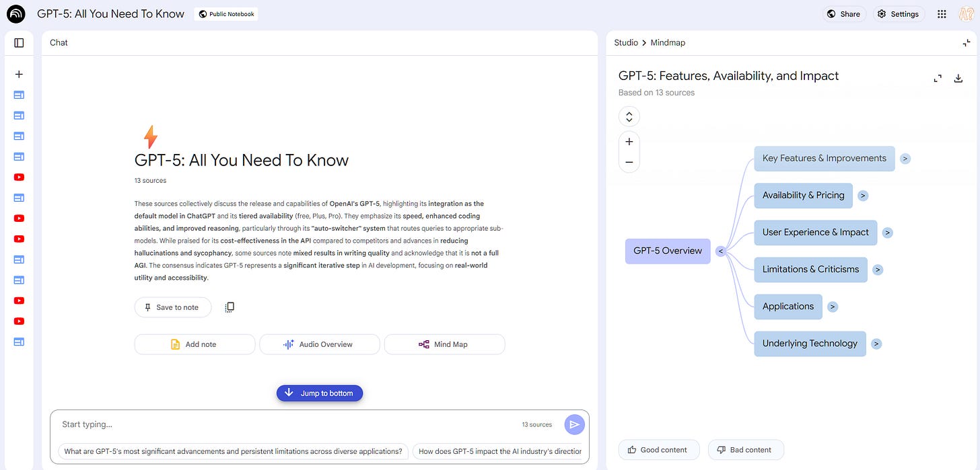Image resolution: width=980 pixels, height=470 pixels.
Task: Select the Key Features & Improvements node
Action: coord(825,159)
